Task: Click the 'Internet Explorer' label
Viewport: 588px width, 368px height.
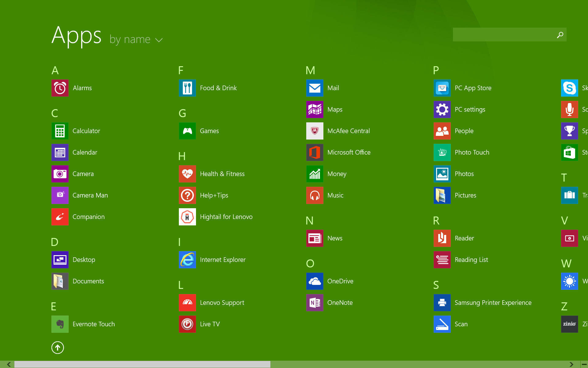Action: [223, 260]
